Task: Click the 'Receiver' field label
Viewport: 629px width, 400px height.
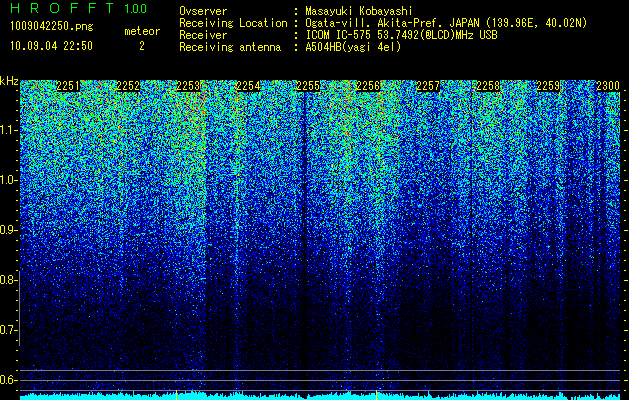Action: tap(203, 35)
